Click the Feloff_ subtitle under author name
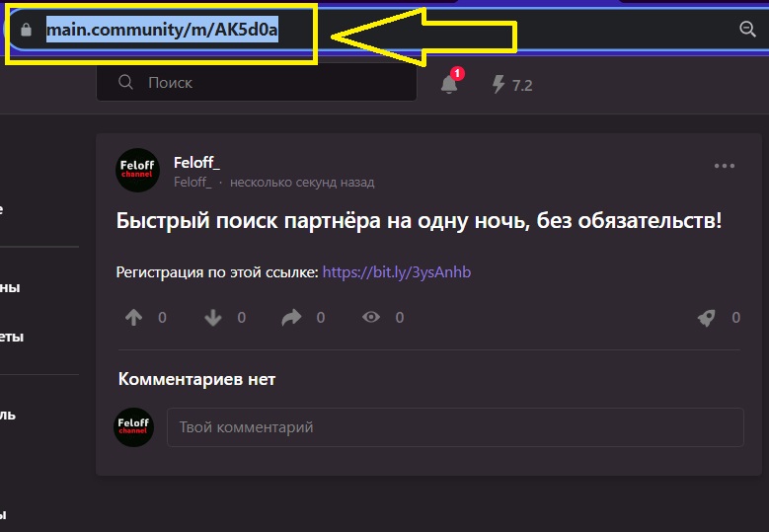769x532 pixels. pyautogui.click(x=192, y=183)
